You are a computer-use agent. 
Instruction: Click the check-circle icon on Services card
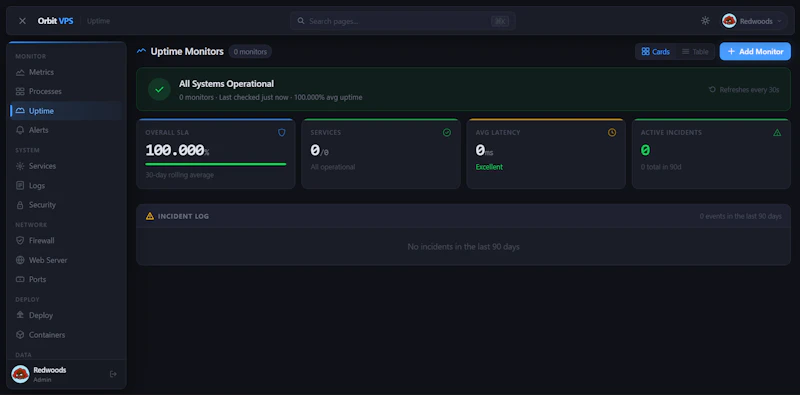click(447, 133)
